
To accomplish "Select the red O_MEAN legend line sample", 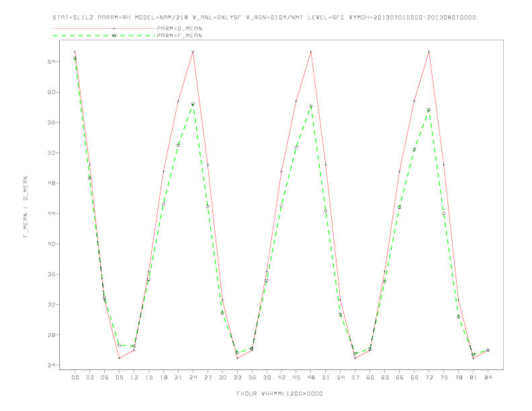I will [x=104, y=28].
